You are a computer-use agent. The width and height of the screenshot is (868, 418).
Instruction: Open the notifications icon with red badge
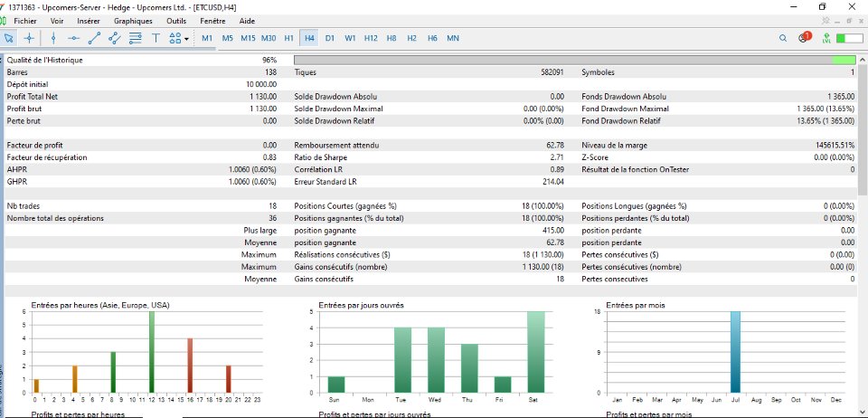803,38
